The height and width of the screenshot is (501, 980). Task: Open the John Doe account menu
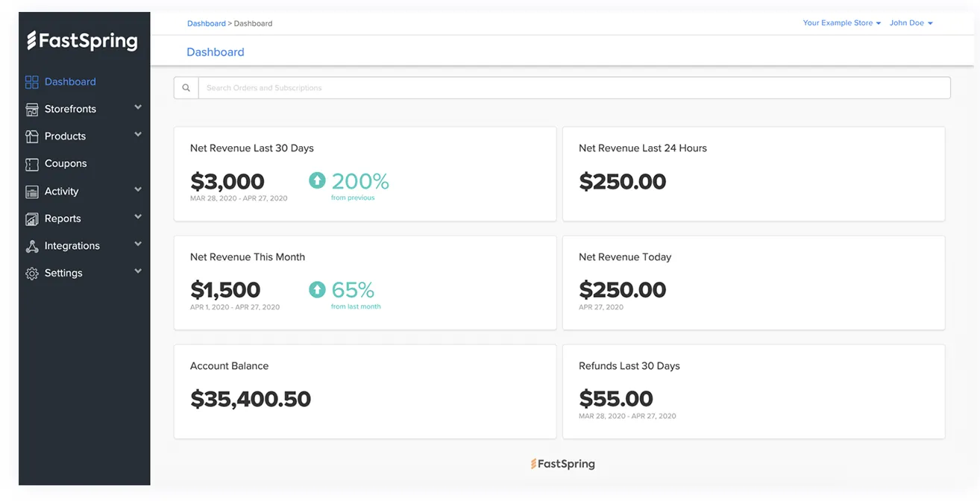click(911, 23)
